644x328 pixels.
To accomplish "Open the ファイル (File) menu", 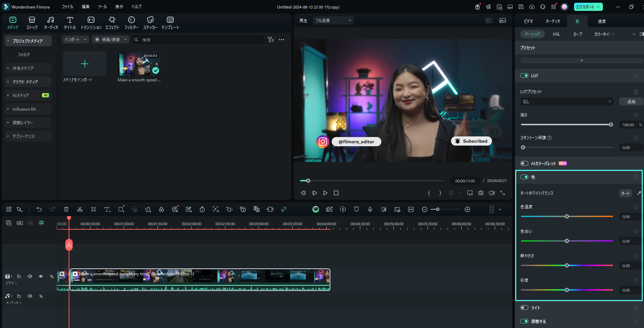I will click(67, 7).
